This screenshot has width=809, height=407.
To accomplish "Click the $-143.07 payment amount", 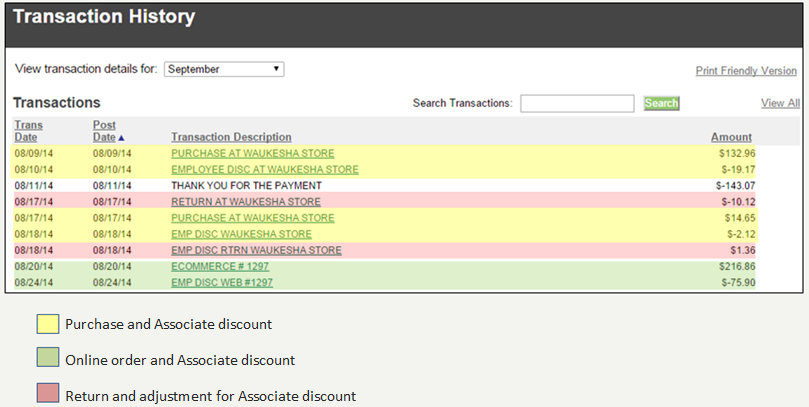I will tap(735, 186).
